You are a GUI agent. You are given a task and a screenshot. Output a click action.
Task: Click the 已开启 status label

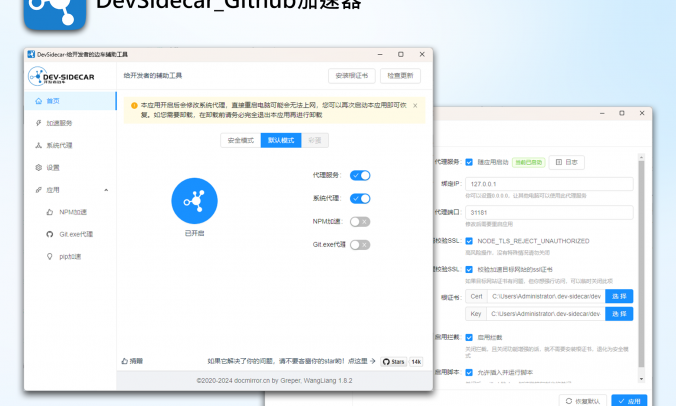[194, 233]
